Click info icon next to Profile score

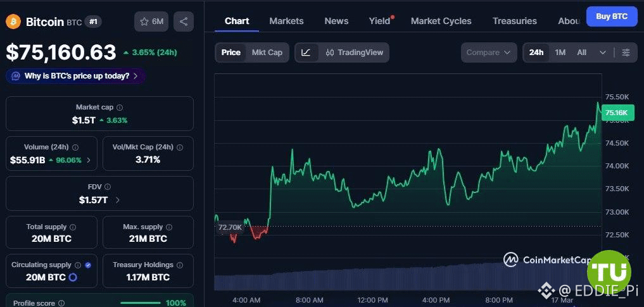[61, 303]
